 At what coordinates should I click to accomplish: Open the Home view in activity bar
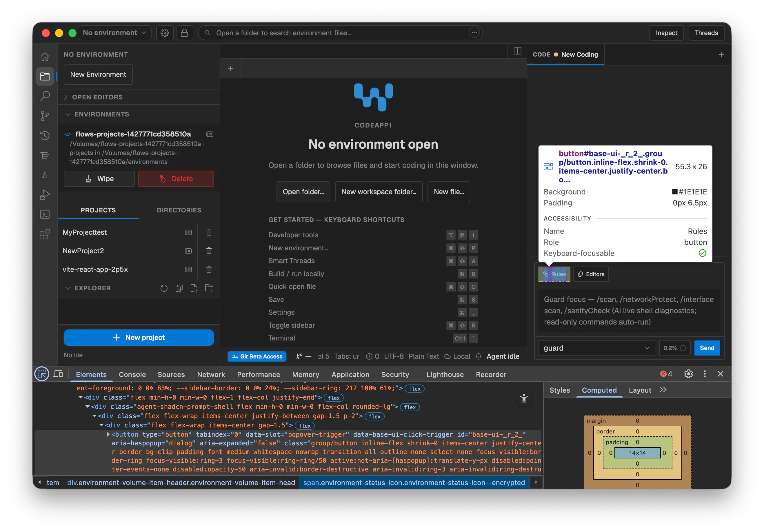45,57
